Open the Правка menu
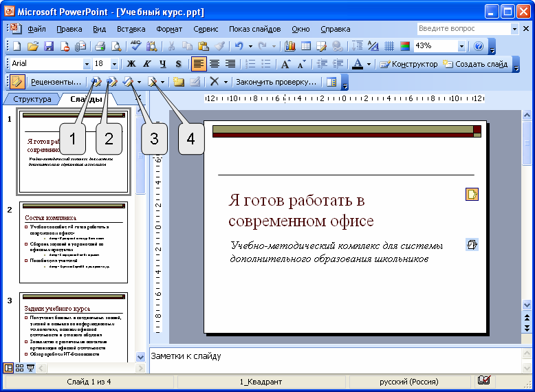Screen dimensions: 535x392 click(x=69, y=29)
